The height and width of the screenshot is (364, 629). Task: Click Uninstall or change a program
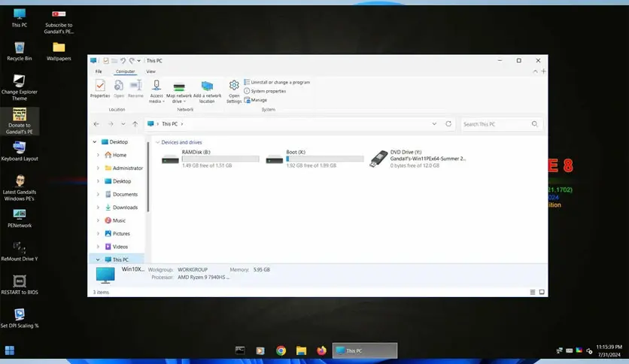[279, 82]
